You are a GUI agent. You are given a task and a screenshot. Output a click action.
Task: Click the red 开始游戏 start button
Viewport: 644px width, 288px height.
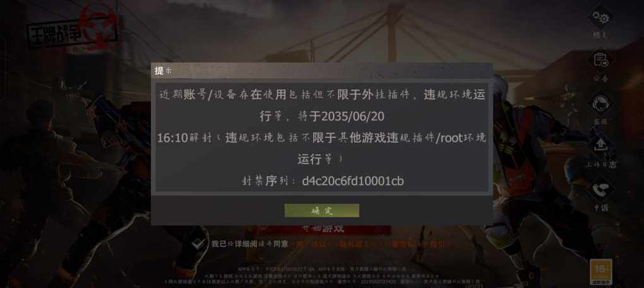[x=322, y=229]
